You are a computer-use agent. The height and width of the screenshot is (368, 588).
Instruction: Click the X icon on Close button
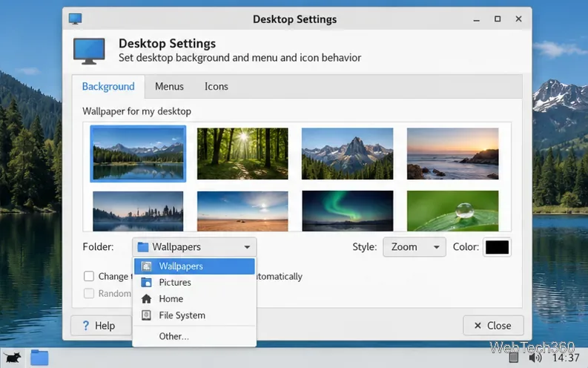click(x=478, y=325)
